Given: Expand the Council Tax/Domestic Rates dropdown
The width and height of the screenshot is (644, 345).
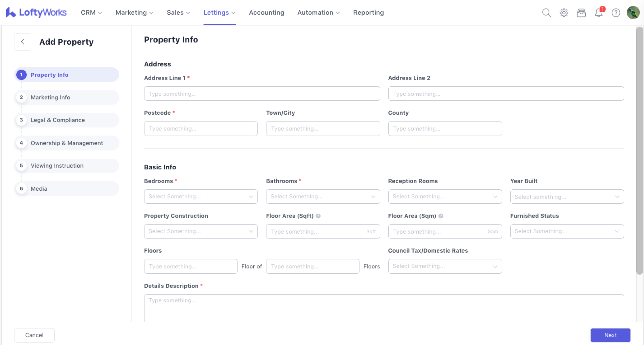Looking at the screenshot, I should click(x=445, y=266).
